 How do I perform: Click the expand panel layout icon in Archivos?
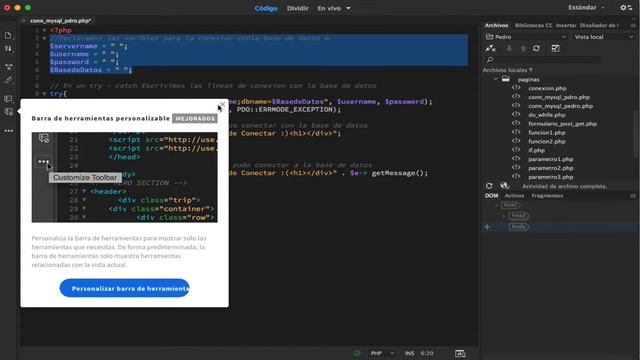pos(555,49)
